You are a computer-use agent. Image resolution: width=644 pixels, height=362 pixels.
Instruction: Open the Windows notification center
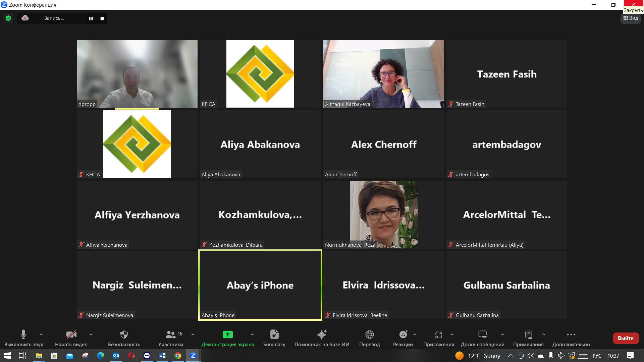click(630, 356)
